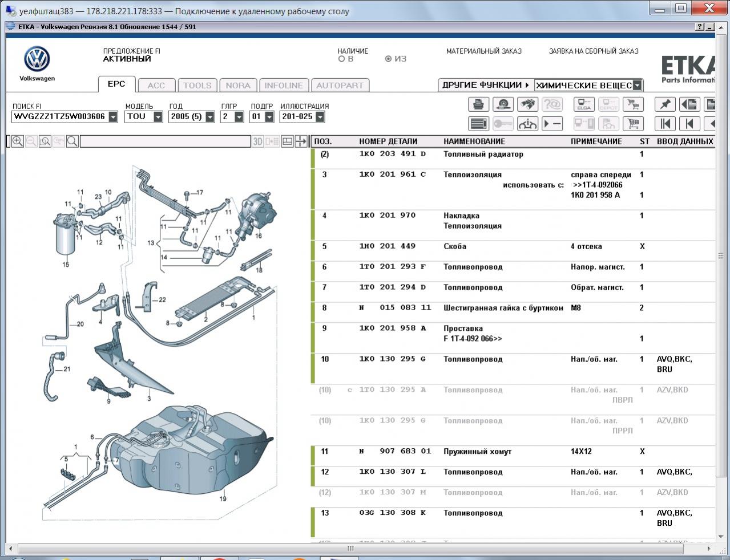Click ЗАЯВКА НА СБОРНЫЙ ЗАКАЗ link

(x=594, y=51)
